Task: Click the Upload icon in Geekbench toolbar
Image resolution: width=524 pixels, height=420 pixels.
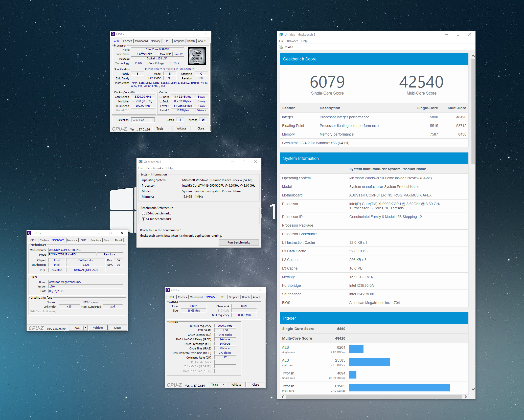Action: coord(281,47)
